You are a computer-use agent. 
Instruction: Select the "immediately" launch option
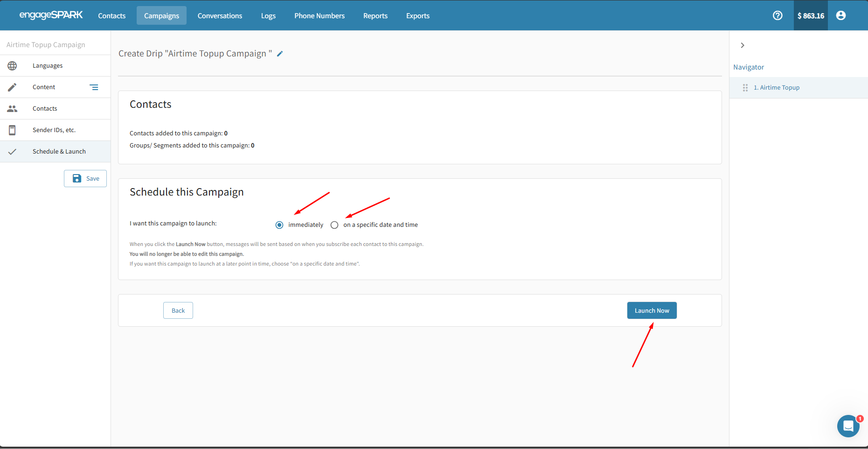[279, 225]
